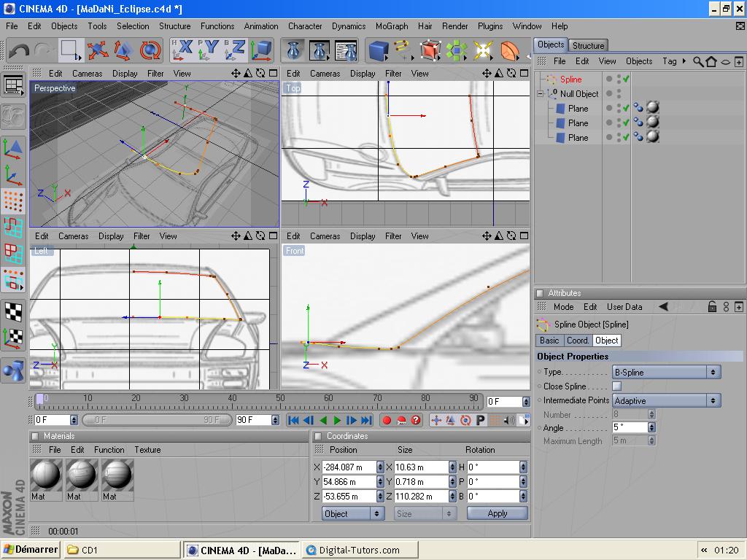This screenshot has height=560, width=747.
Task: Click the HyperNURBS red cage icon
Action: coord(430,50)
